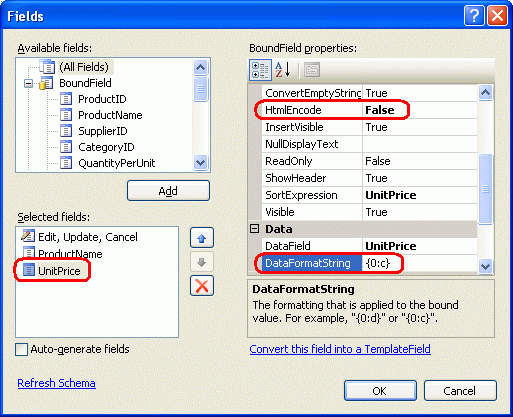
Task: Collapse the BoundField tree node
Action: tap(29, 83)
